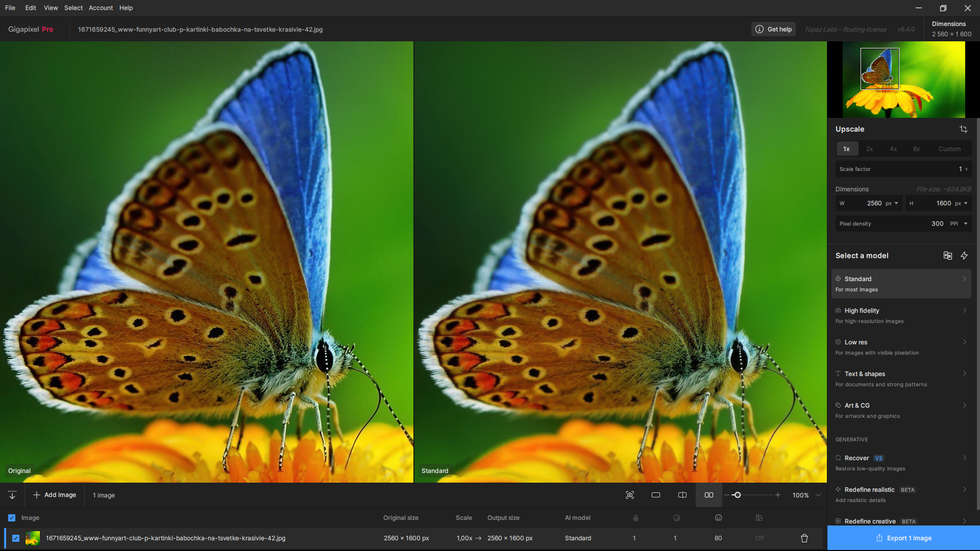Toggle the Image select-all checkbox
Image resolution: width=980 pixels, height=551 pixels.
pyautogui.click(x=12, y=518)
